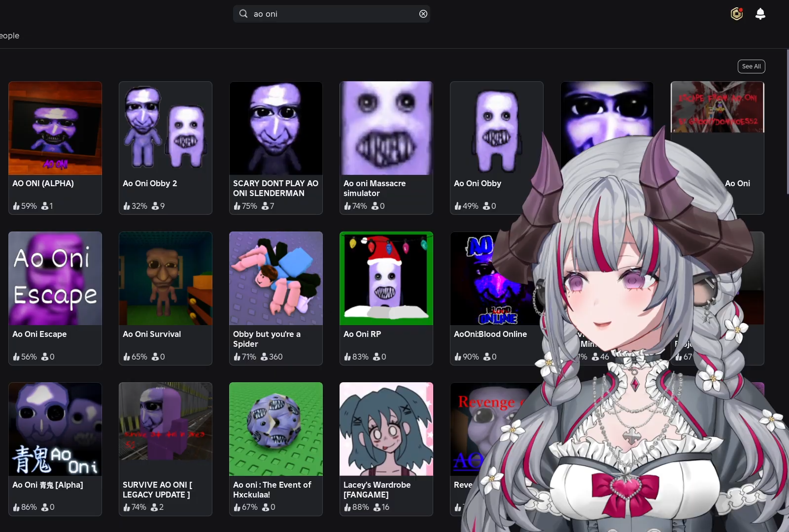Focus the search field containing 'ao oni'
The width and height of the screenshot is (789, 532).
click(332, 14)
